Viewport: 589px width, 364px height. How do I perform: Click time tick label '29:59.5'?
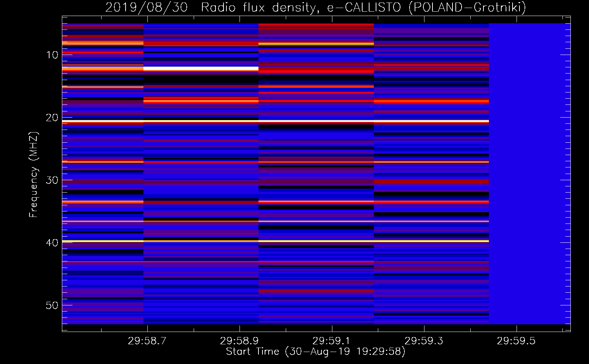(516, 341)
